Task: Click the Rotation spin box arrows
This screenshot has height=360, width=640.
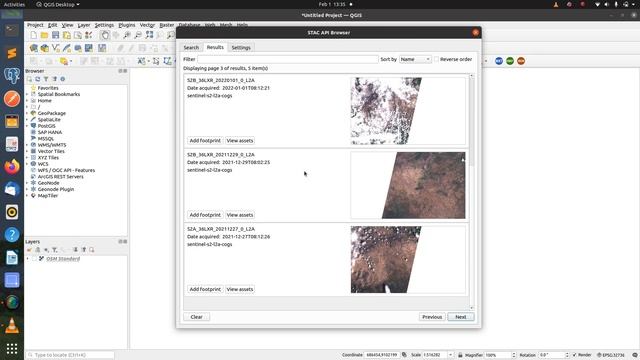Action: click(567, 355)
